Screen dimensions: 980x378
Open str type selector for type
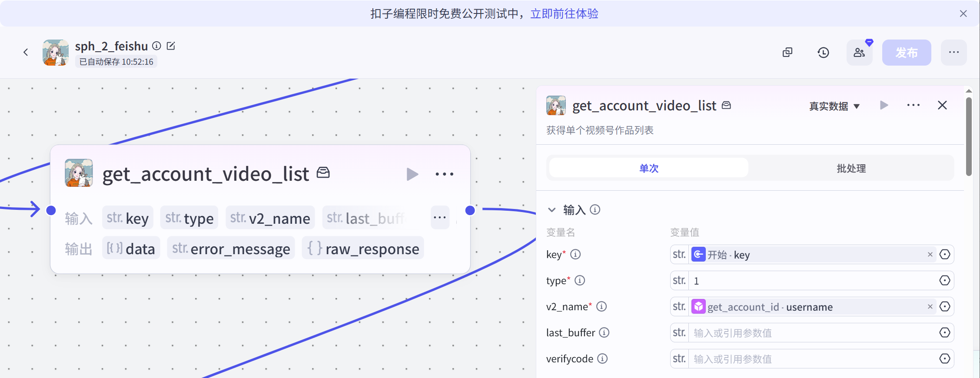pos(679,281)
